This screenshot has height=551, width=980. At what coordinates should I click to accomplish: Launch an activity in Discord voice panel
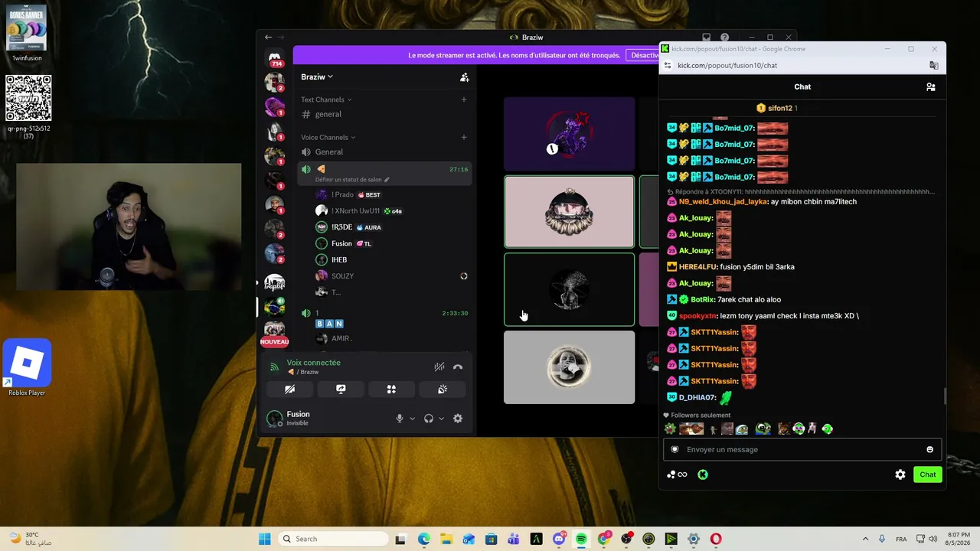391,390
